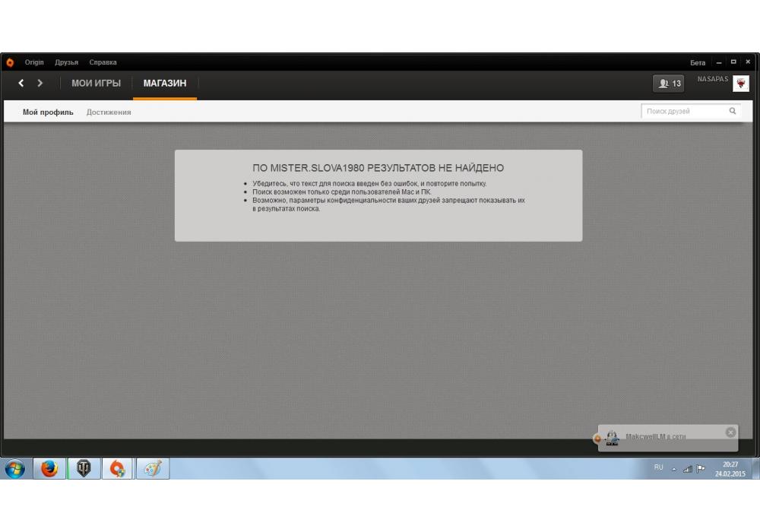Open the Друзья menu

click(x=66, y=62)
